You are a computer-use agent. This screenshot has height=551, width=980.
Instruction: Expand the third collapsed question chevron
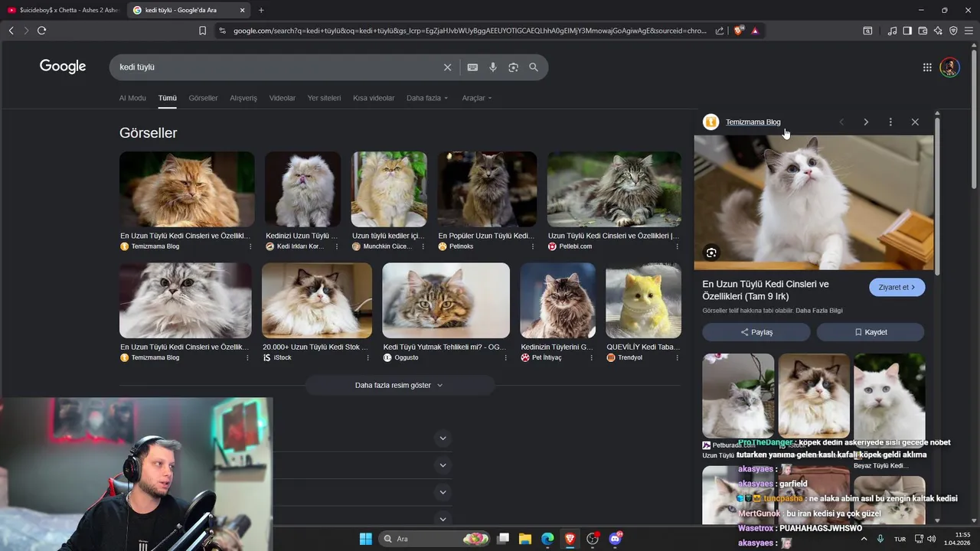[x=443, y=492]
